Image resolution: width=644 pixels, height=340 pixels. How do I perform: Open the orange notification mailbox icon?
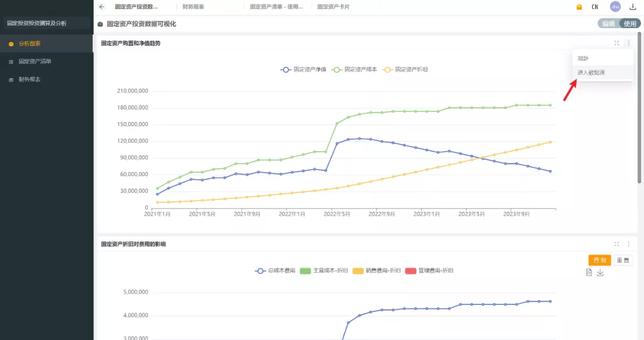pos(579,7)
